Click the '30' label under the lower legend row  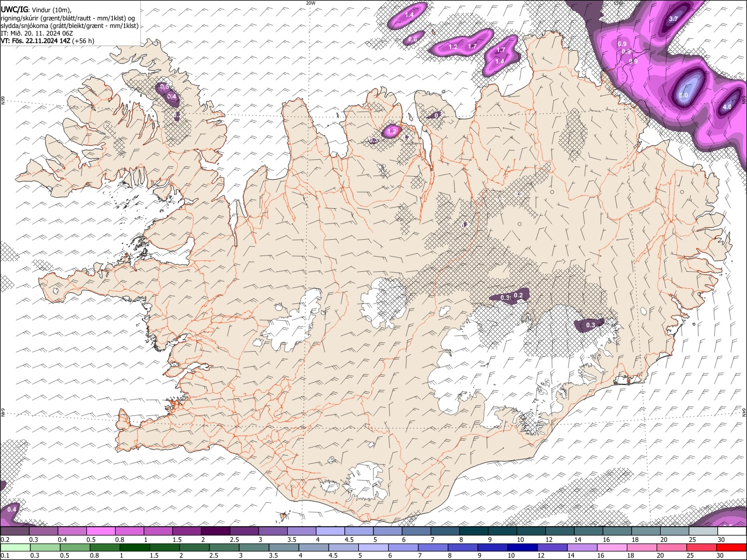720,555
